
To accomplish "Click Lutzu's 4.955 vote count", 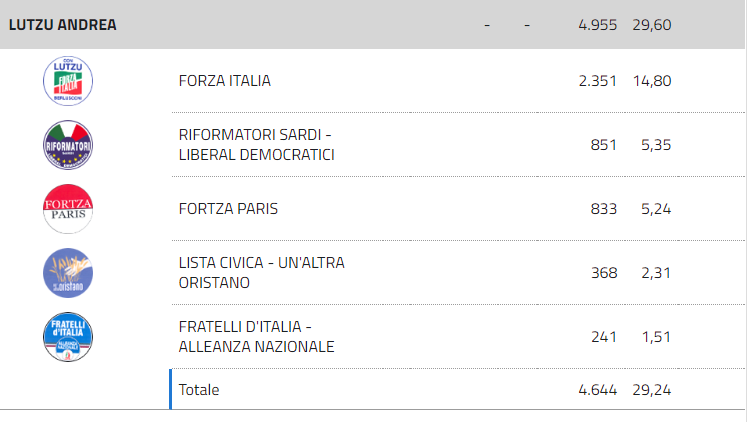I will pos(597,25).
